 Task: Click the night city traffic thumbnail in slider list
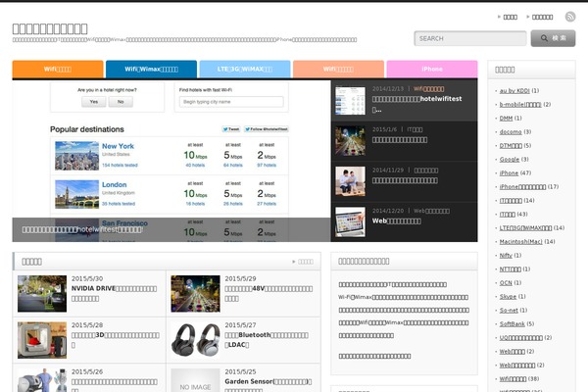click(x=350, y=141)
